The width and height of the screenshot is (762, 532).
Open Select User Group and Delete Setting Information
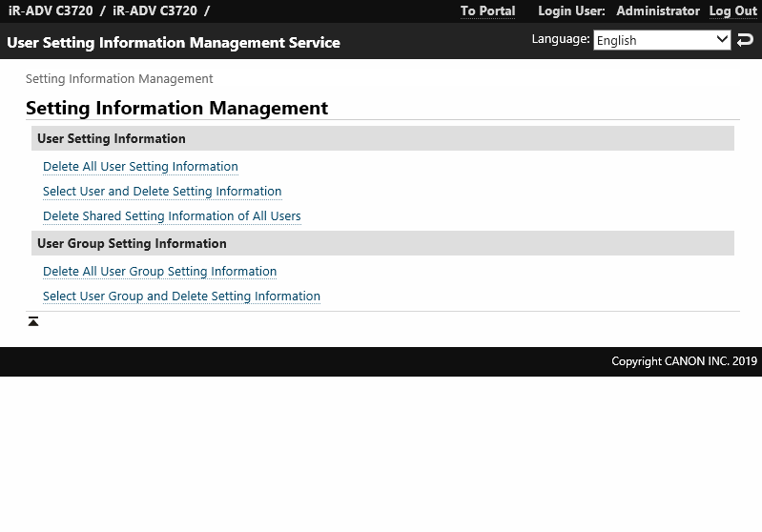(181, 297)
